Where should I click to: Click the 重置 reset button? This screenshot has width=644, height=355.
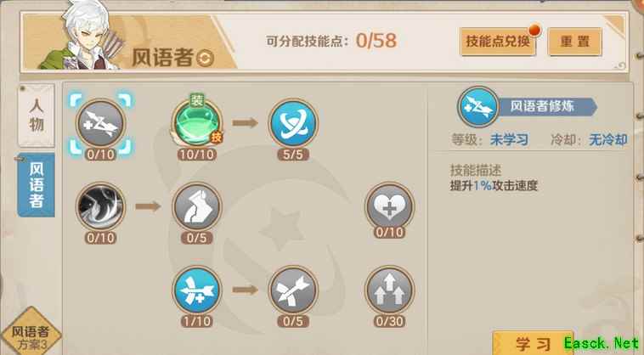(574, 41)
